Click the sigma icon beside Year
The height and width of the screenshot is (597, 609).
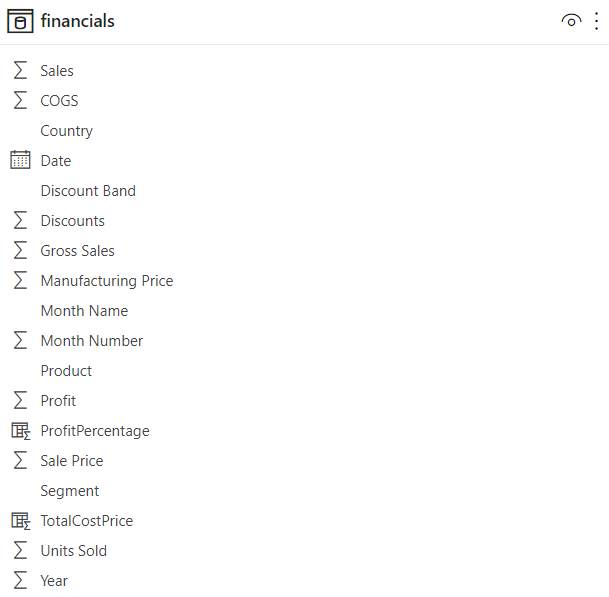(20, 581)
